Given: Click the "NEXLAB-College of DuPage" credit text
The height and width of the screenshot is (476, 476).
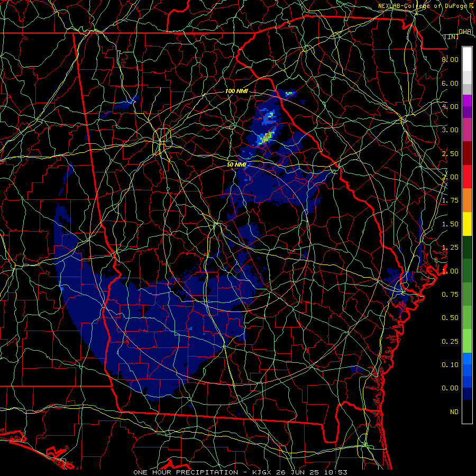Looking at the screenshot, I should click(423, 6).
